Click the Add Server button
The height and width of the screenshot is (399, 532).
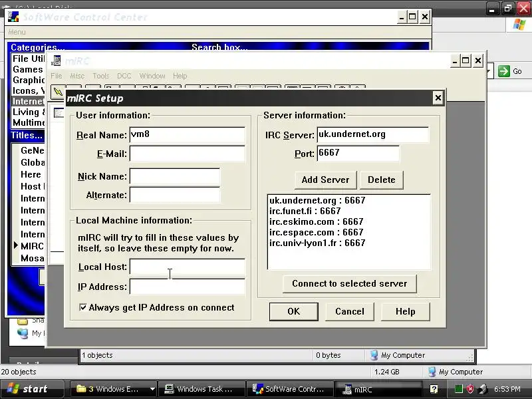[x=325, y=180]
